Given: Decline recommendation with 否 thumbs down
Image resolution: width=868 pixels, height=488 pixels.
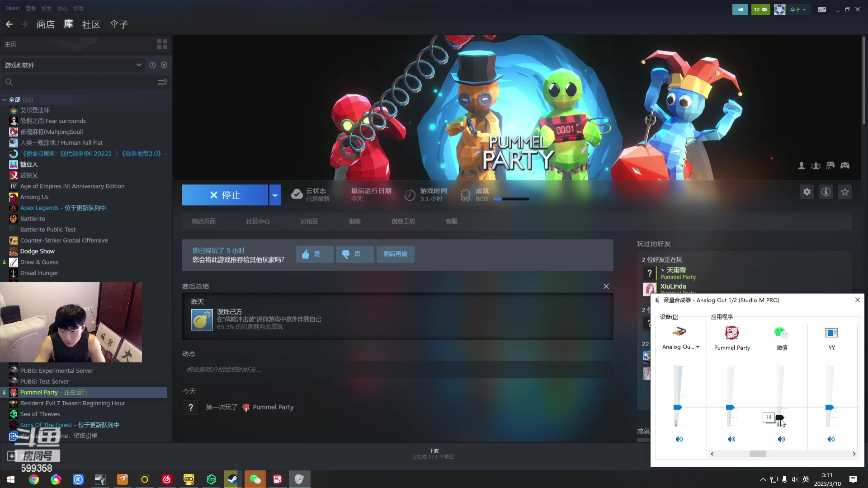Looking at the screenshot, I should pos(355,254).
